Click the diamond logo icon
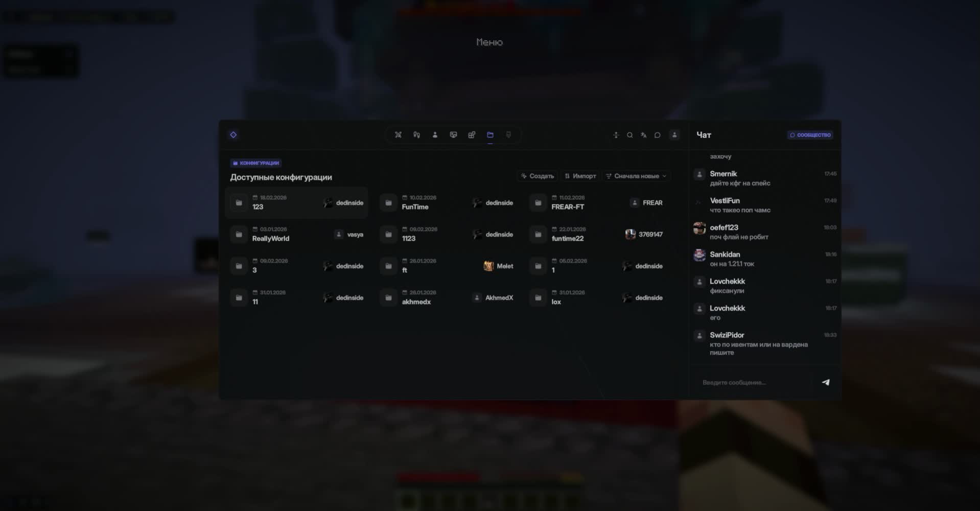This screenshot has height=511, width=980. click(233, 135)
